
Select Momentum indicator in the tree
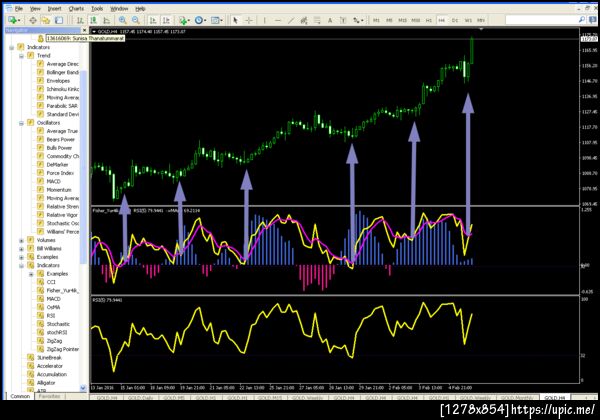pyautogui.click(x=59, y=190)
